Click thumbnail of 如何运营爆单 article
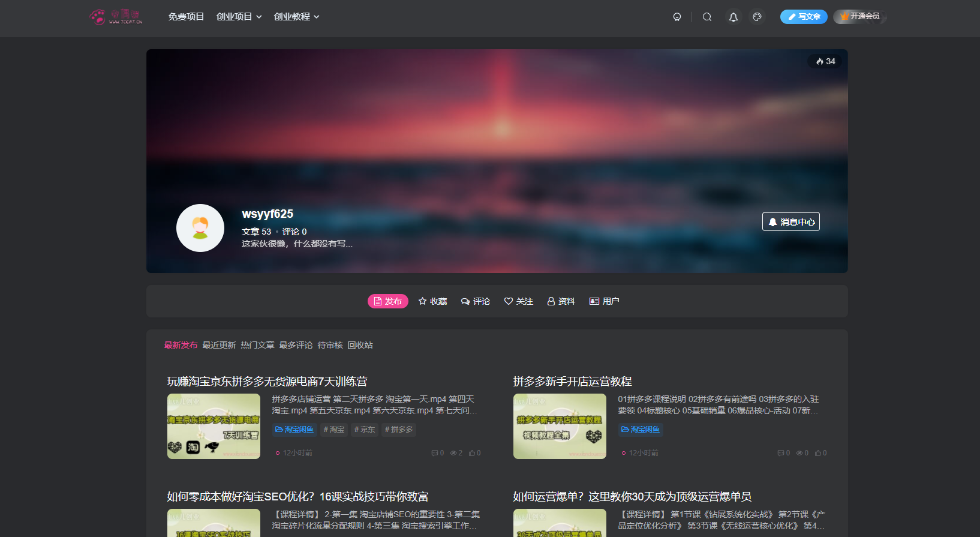The width and height of the screenshot is (980, 537). point(560,523)
